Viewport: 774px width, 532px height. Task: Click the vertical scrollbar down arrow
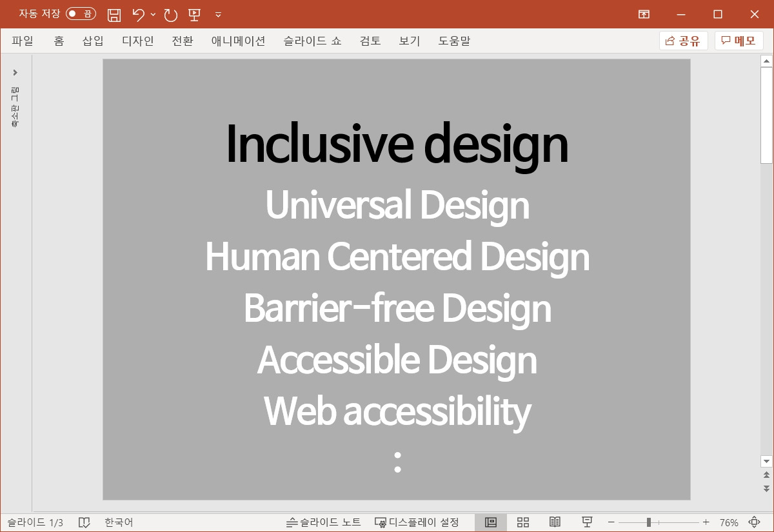pyautogui.click(x=766, y=461)
